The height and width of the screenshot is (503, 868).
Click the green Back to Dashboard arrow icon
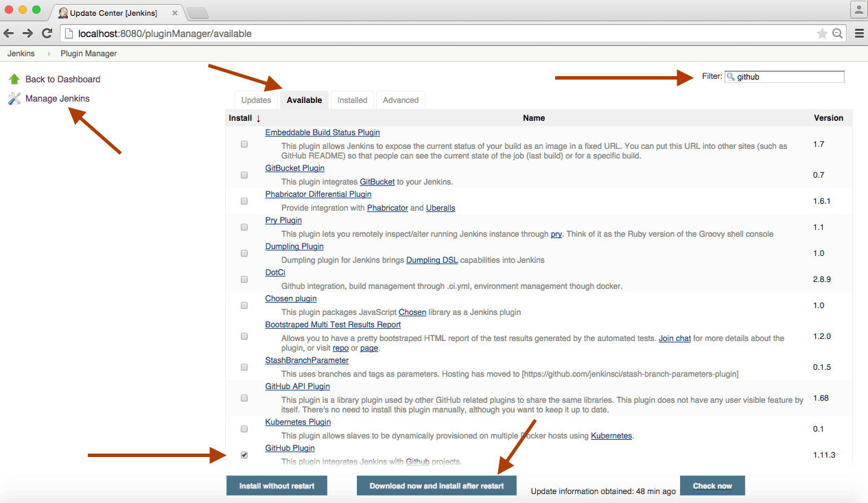(14, 79)
